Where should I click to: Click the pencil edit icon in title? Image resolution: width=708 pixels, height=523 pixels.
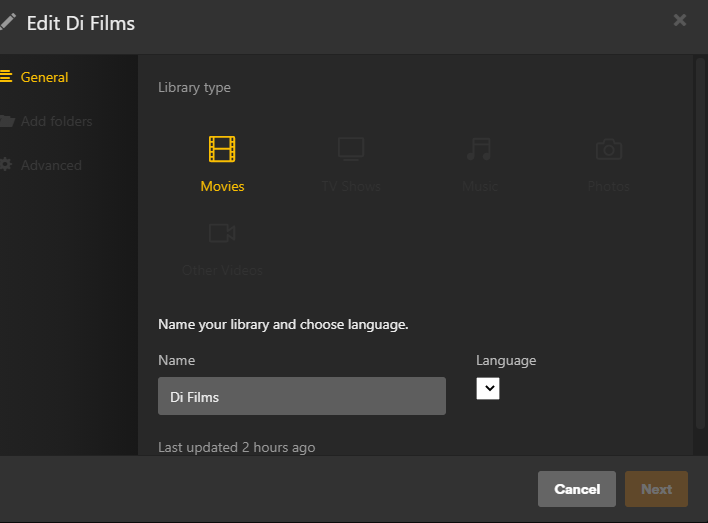[x=7, y=22]
